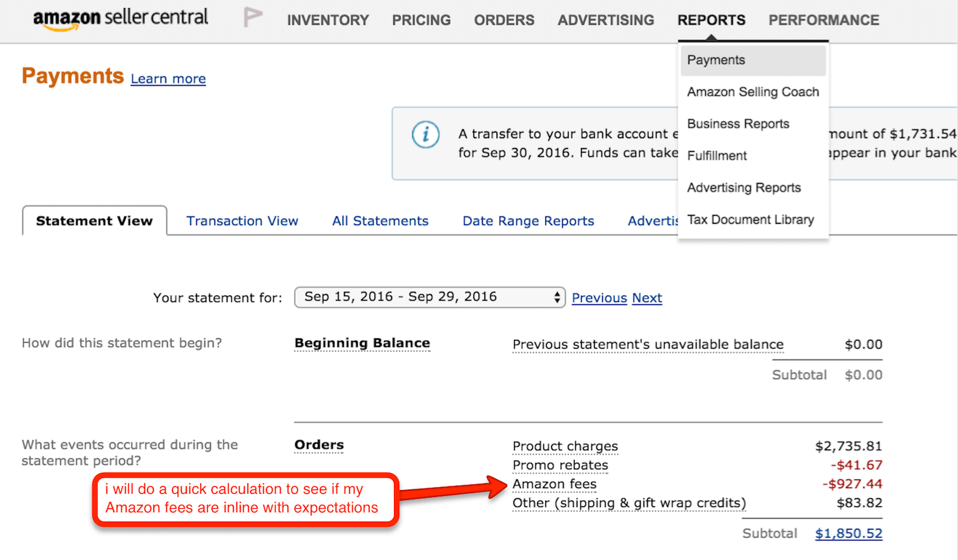Open Fulfillment reports menu entry

coord(717,156)
